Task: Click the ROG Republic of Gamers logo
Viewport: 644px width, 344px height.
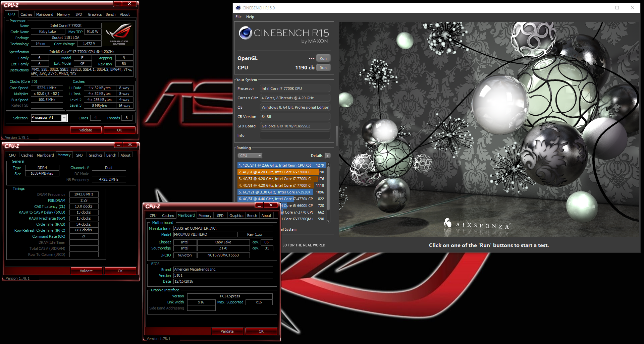Action: point(119,34)
